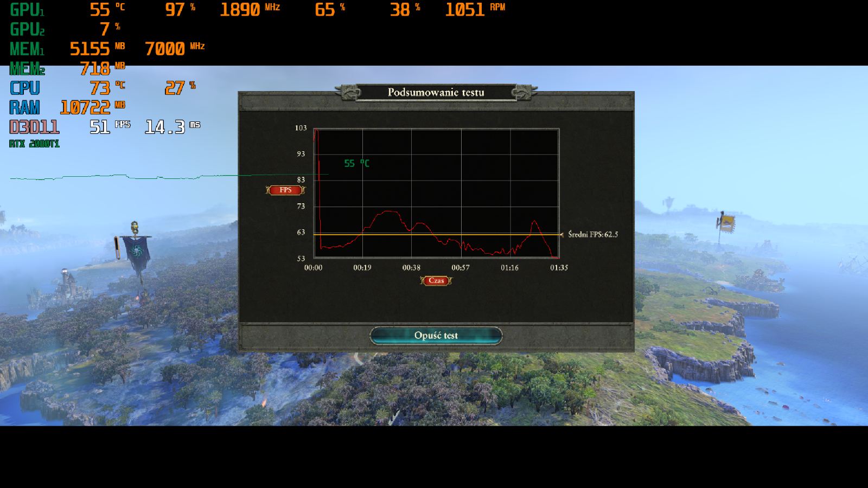
Task: Click the Podsumowanie testu title banner
Action: coord(436,92)
